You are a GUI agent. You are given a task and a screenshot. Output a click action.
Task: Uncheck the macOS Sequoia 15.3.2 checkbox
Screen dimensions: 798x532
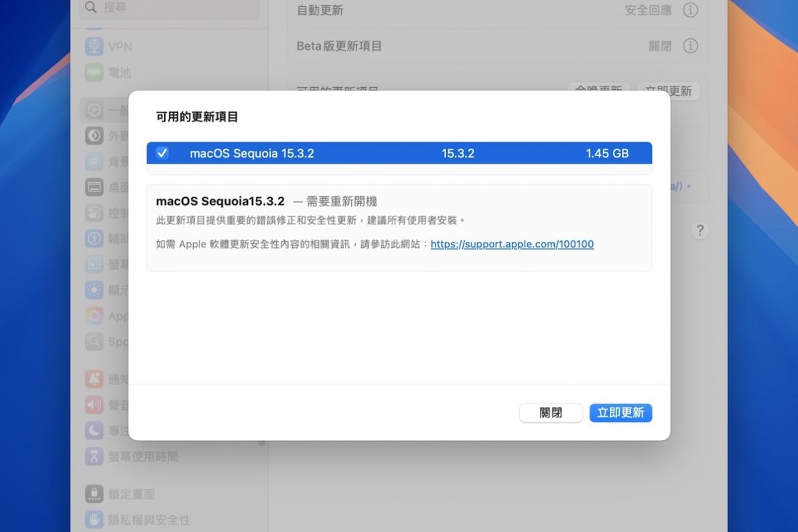(x=162, y=153)
